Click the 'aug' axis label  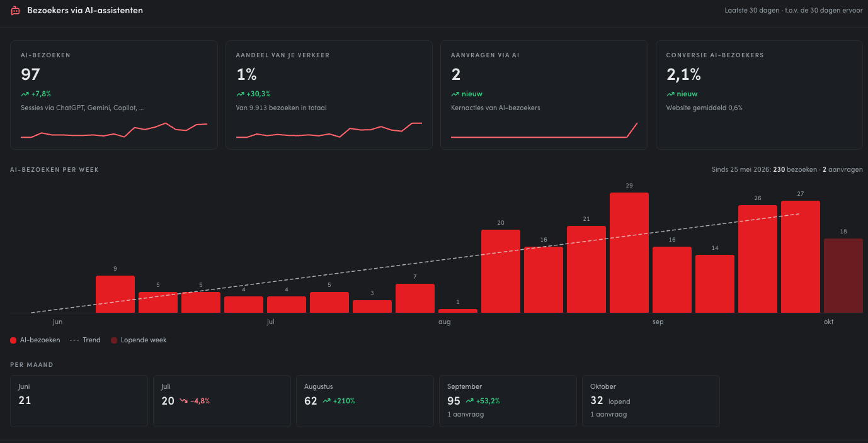coord(445,322)
